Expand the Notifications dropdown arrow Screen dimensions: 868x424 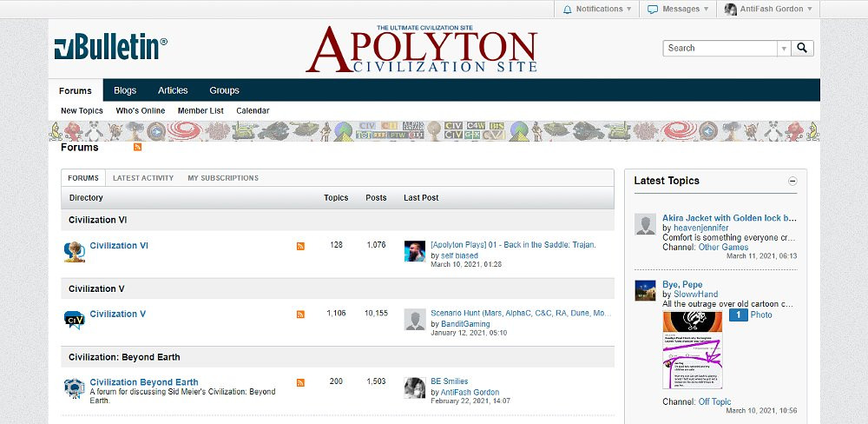pos(628,10)
